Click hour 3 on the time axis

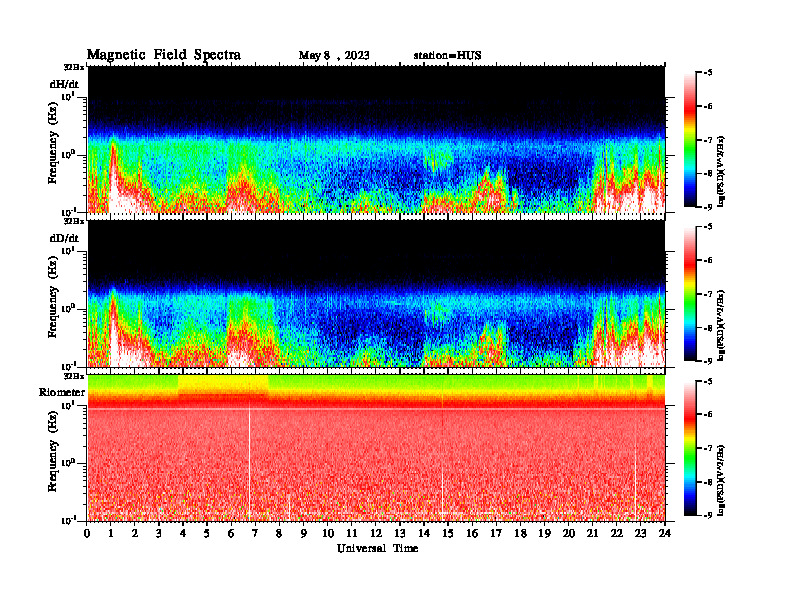(x=159, y=533)
